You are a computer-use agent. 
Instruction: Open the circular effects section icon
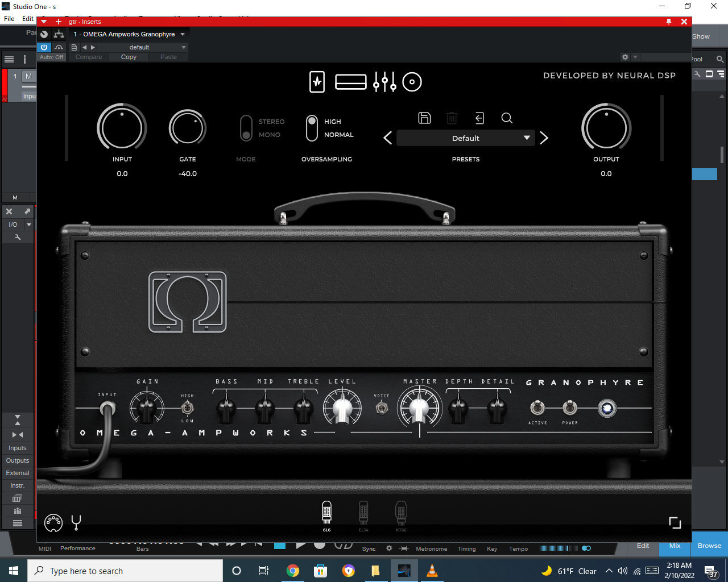point(412,82)
